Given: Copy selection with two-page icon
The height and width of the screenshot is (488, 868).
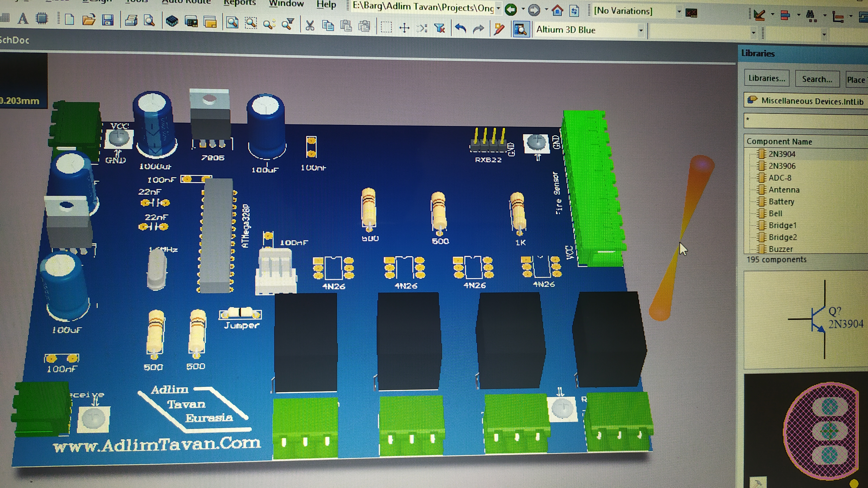Looking at the screenshot, I should [x=328, y=25].
